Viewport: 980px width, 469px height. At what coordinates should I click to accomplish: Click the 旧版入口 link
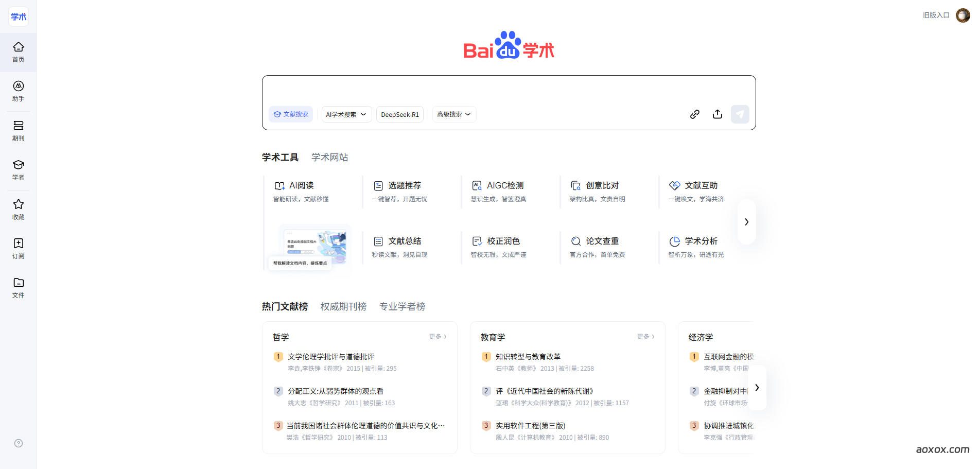click(x=936, y=15)
